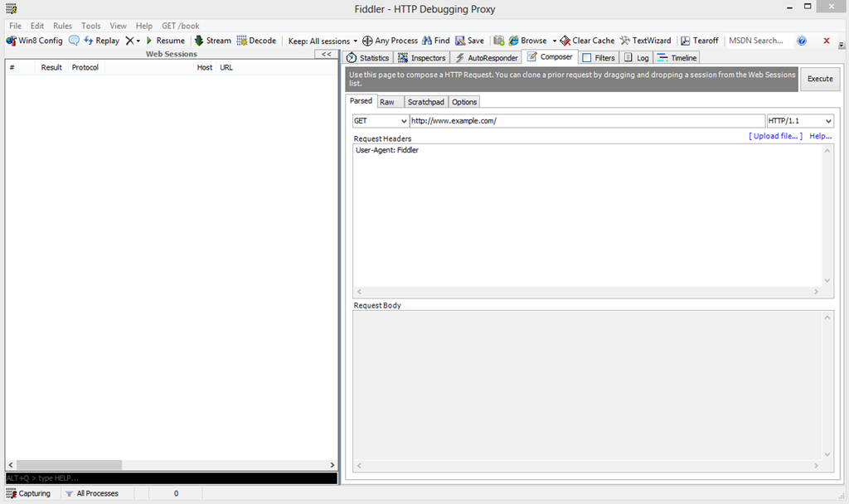Switch to the Inspectors tab
The width and height of the screenshot is (849, 504).
(422, 58)
